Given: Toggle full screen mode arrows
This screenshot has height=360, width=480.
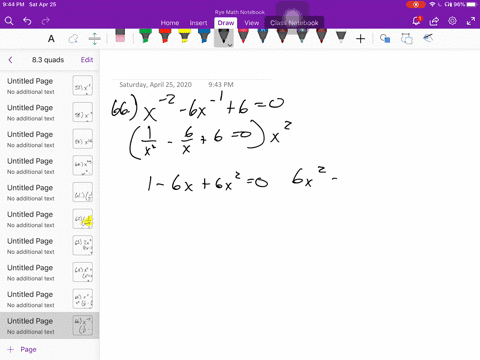Looking at the screenshot, I should coord(471,21).
